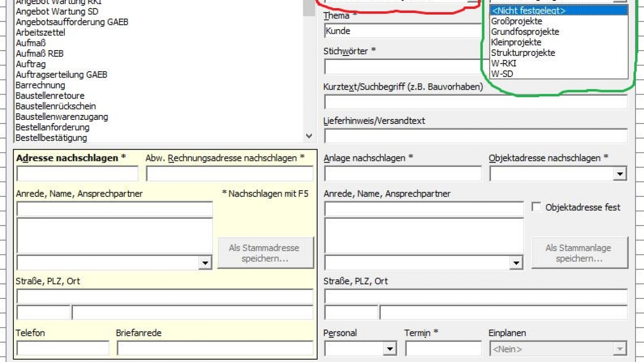Click into the Termin input field
The width and height of the screenshot is (644, 362).
443,348
